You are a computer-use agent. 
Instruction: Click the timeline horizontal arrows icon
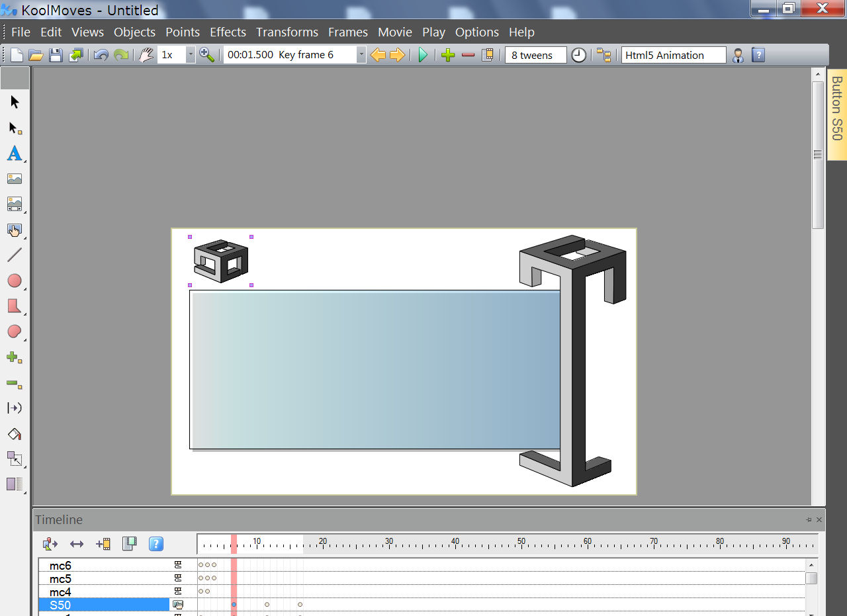coord(77,544)
